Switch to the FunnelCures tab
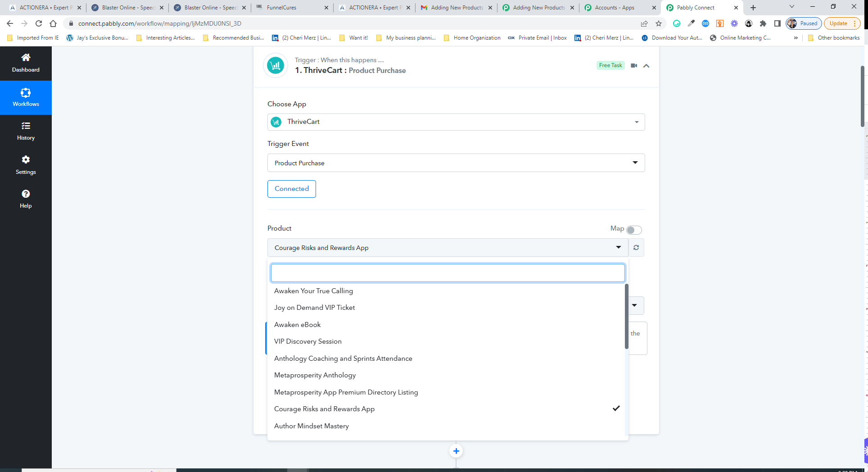 pos(292,8)
